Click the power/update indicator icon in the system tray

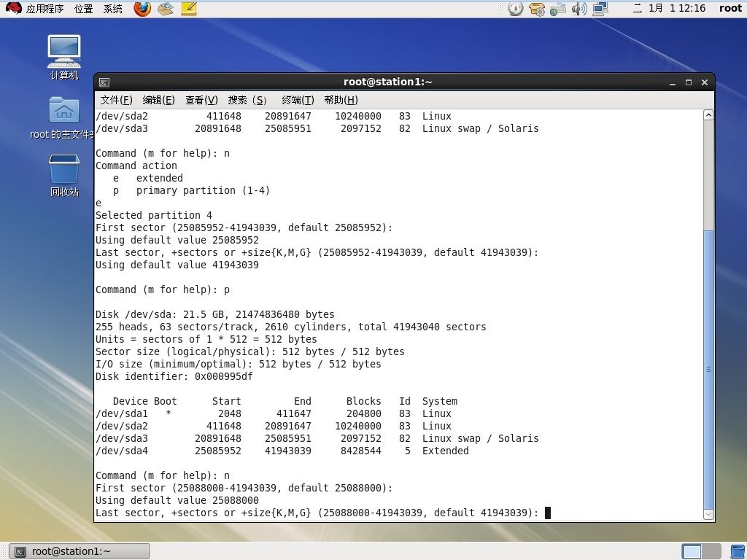(x=516, y=9)
